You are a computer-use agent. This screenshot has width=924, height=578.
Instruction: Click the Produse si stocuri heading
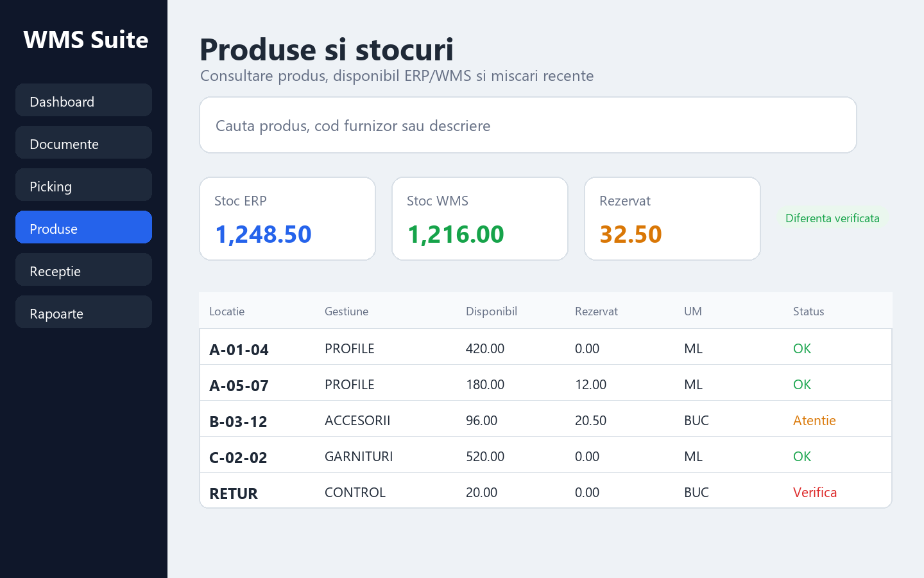point(327,49)
